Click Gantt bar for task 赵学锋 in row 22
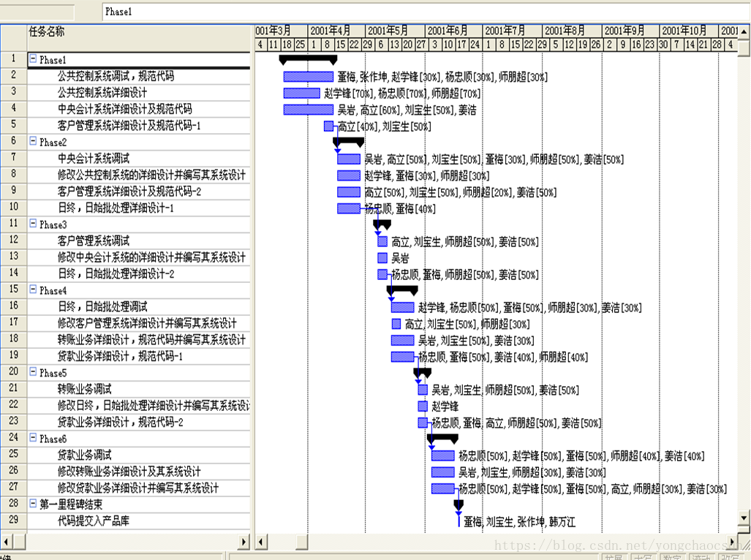This screenshot has width=751, height=560. (x=423, y=406)
